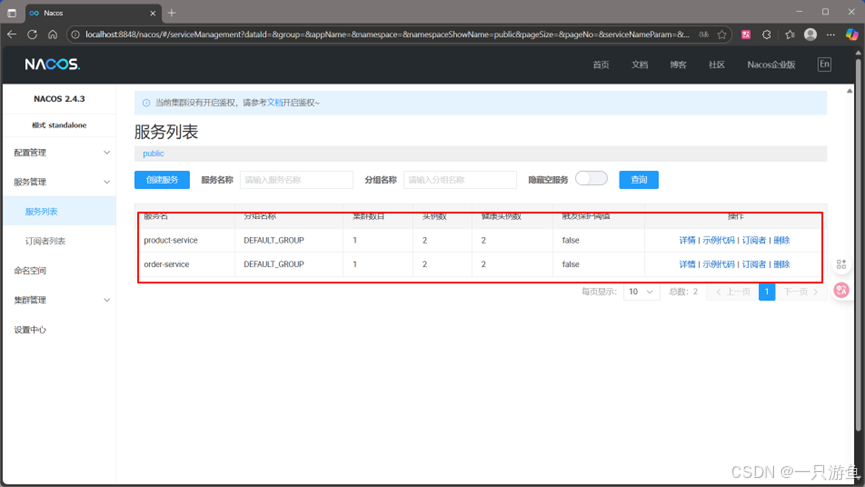
Task: Click the 查询 button
Action: [x=639, y=180]
